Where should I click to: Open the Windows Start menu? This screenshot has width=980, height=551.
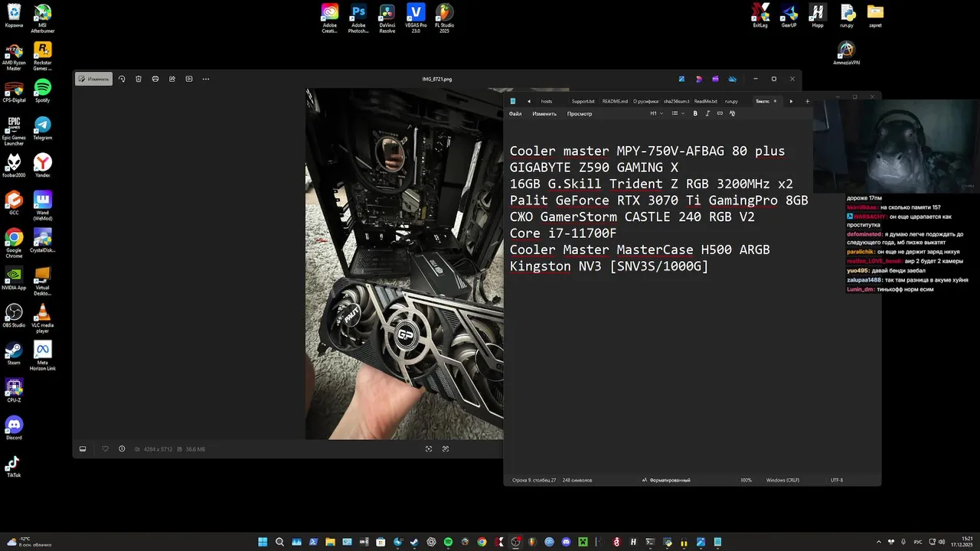click(263, 542)
